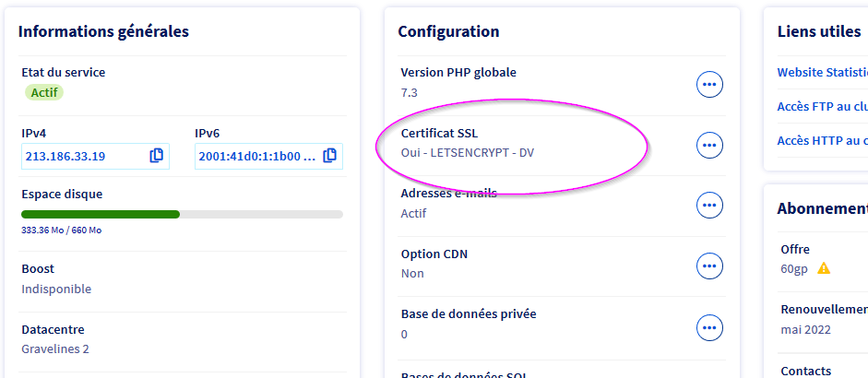The width and height of the screenshot is (868, 378).
Task: Open the Website Statistics link
Action: tap(822, 72)
